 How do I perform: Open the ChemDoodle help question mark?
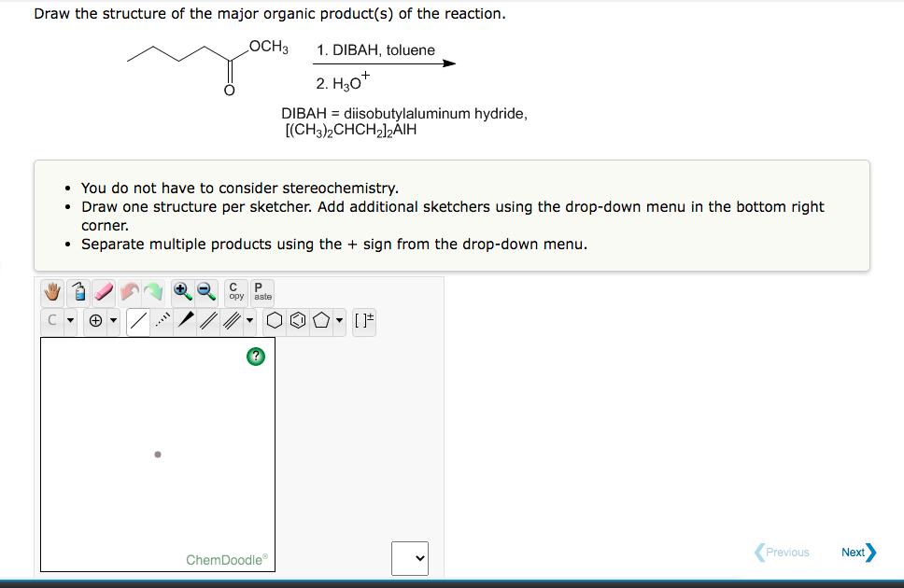[x=255, y=357]
